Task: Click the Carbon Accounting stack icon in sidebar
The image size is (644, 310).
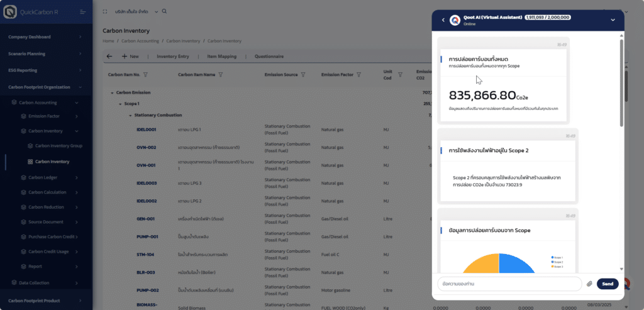Action: click(x=14, y=102)
